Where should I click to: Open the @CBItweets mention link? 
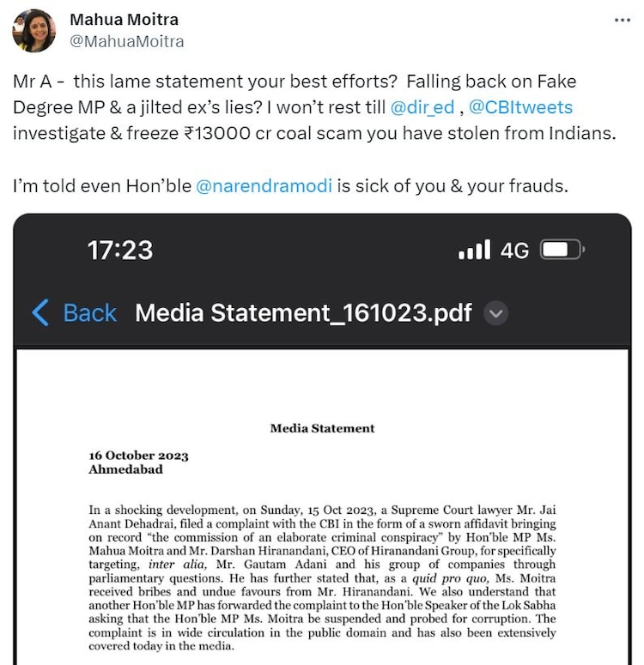click(519, 108)
